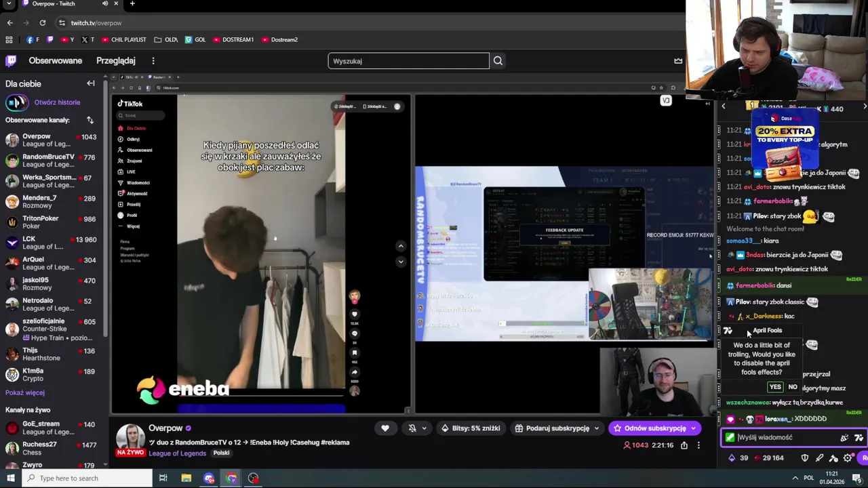Open chat settings gear icon
Viewport: 868px width, 488px height.
(848, 458)
